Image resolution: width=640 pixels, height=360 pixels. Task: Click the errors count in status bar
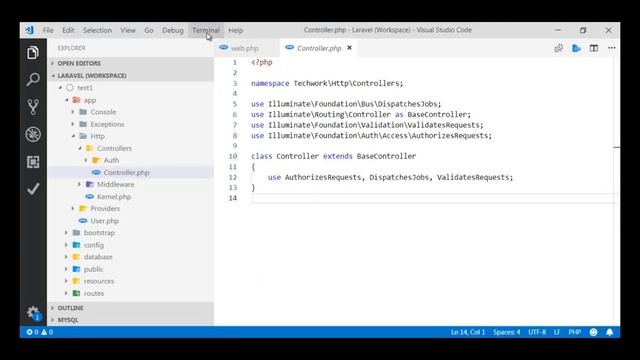(x=32, y=332)
